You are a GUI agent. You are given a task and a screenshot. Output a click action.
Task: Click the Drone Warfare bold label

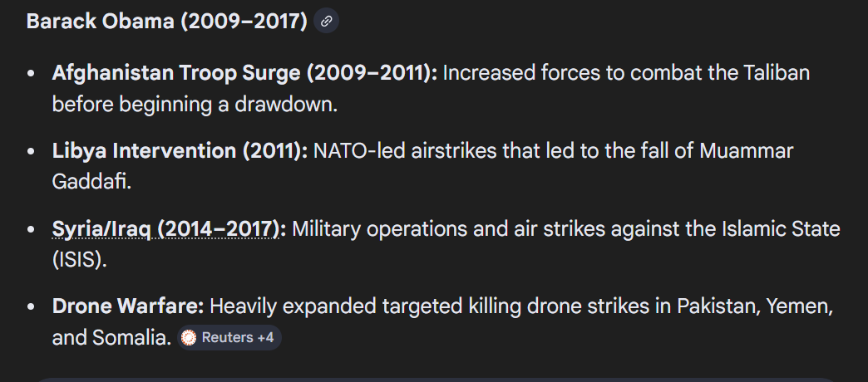click(x=128, y=306)
